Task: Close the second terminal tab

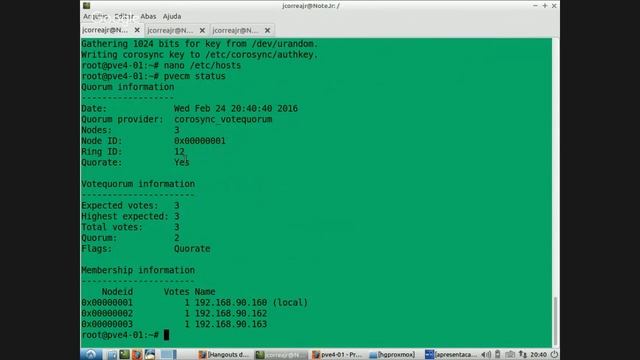Action: tap(202, 30)
